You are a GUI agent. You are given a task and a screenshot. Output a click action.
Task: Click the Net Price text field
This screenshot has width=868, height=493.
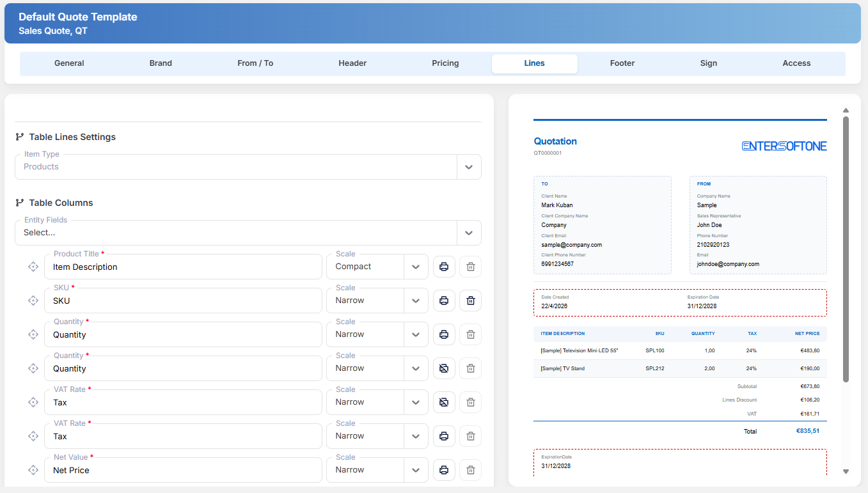click(x=183, y=470)
